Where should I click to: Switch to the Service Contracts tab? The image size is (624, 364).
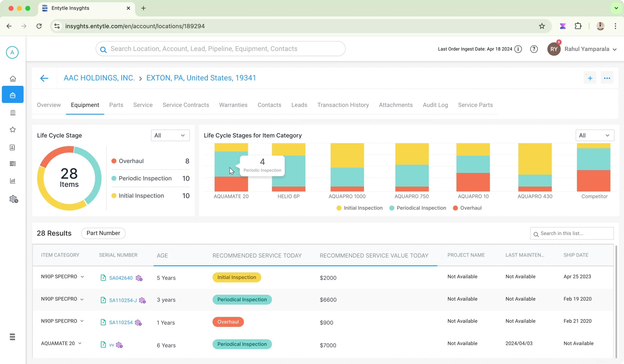[186, 105]
